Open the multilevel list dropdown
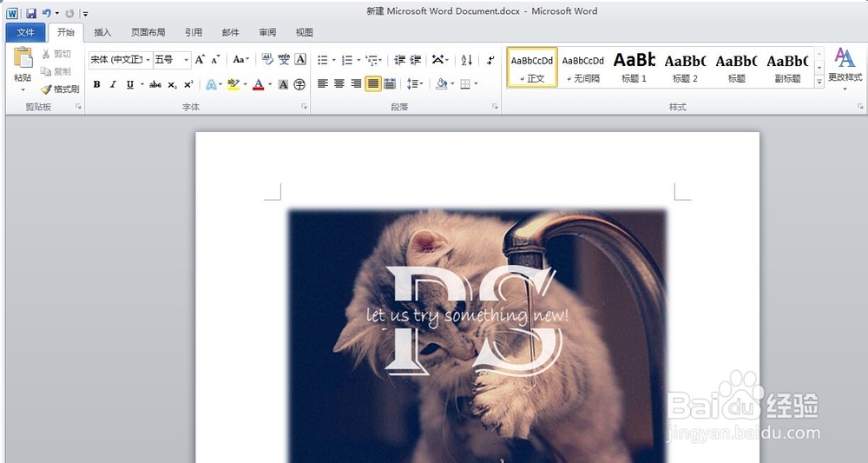The width and height of the screenshot is (868, 463). pyautogui.click(x=373, y=60)
